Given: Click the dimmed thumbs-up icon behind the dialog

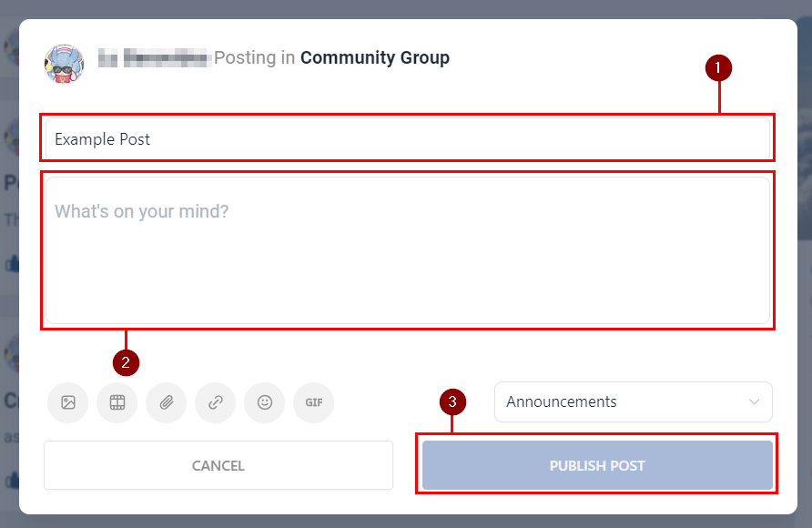Looking at the screenshot, I should coord(11,264).
